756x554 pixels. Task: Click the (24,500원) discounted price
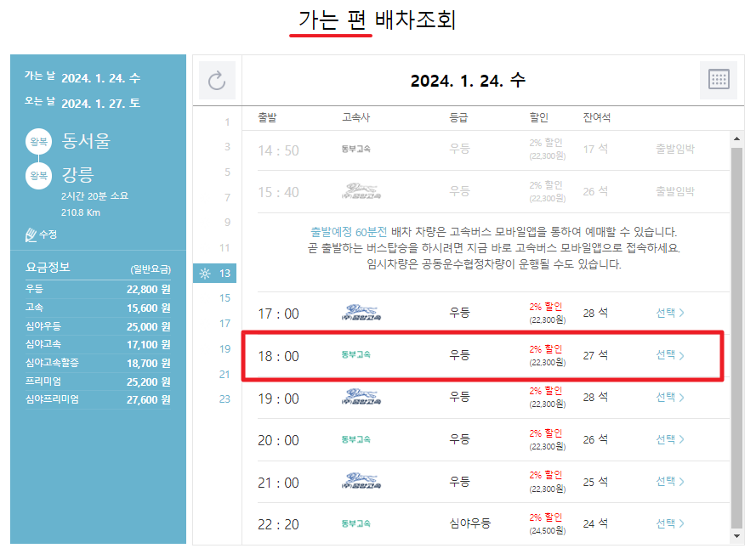point(548,531)
